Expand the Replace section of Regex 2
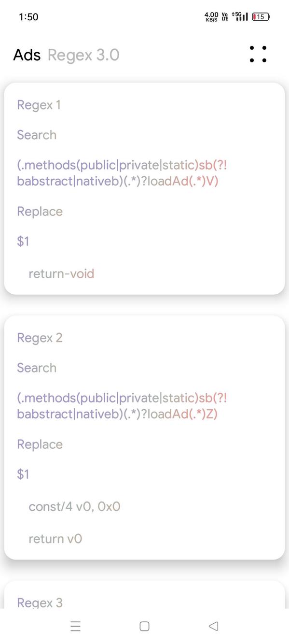The height and width of the screenshot is (644, 289). 40,444
